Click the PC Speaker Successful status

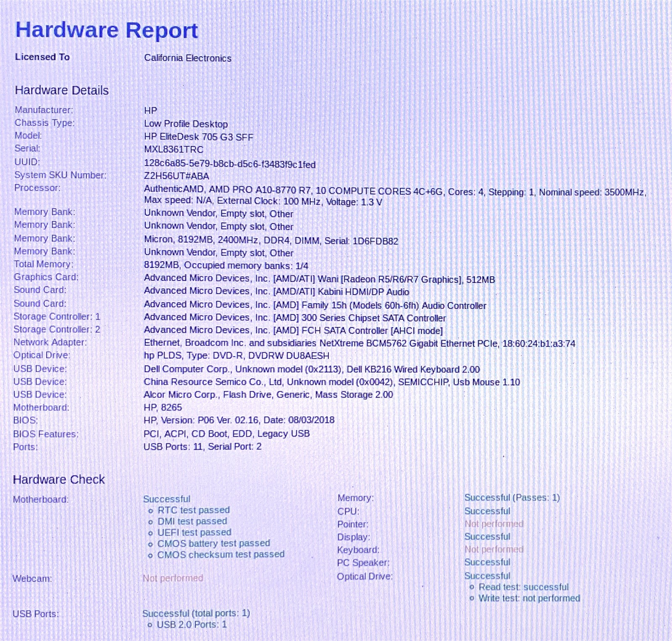pos(487,562)
